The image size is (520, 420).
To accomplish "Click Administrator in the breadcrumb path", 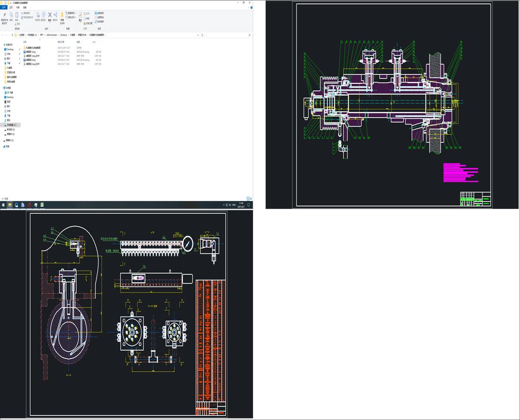I will point(52,35).
